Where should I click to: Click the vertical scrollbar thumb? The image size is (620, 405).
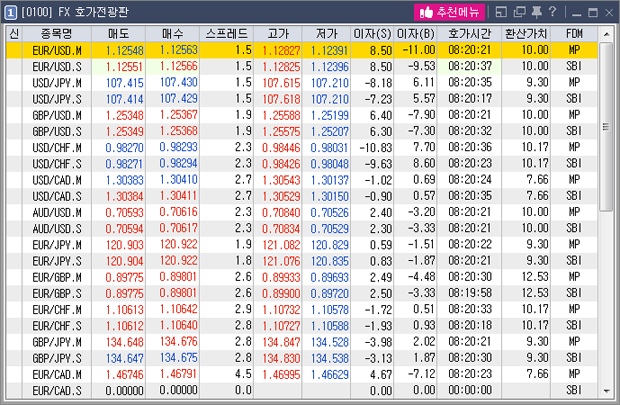(x=606, y=127)
